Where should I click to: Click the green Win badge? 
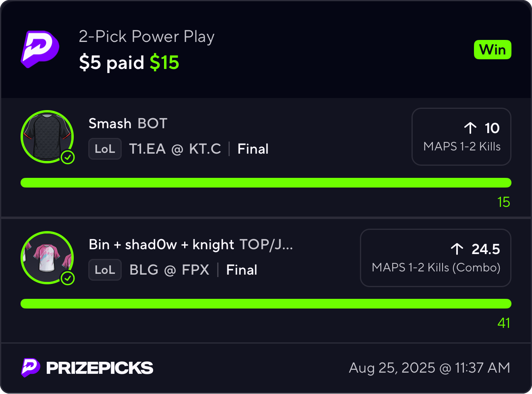(x=493, y=50)
